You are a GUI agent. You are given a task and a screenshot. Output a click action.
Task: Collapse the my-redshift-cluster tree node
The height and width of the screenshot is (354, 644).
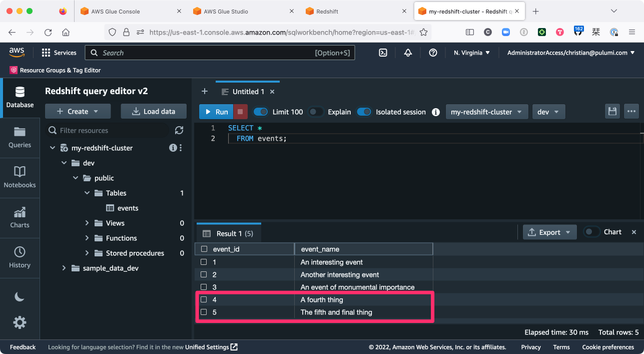coord(52,148)
